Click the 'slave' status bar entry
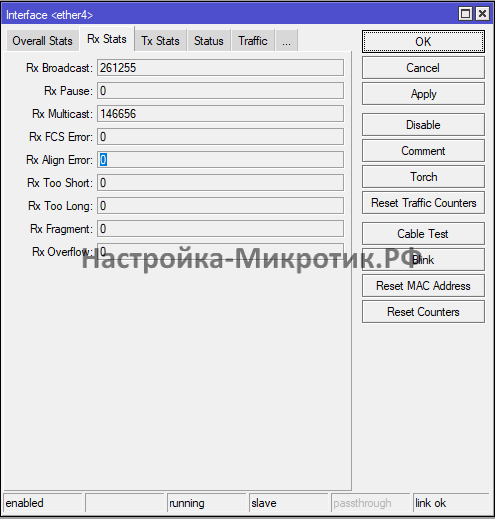 point(289,503)
